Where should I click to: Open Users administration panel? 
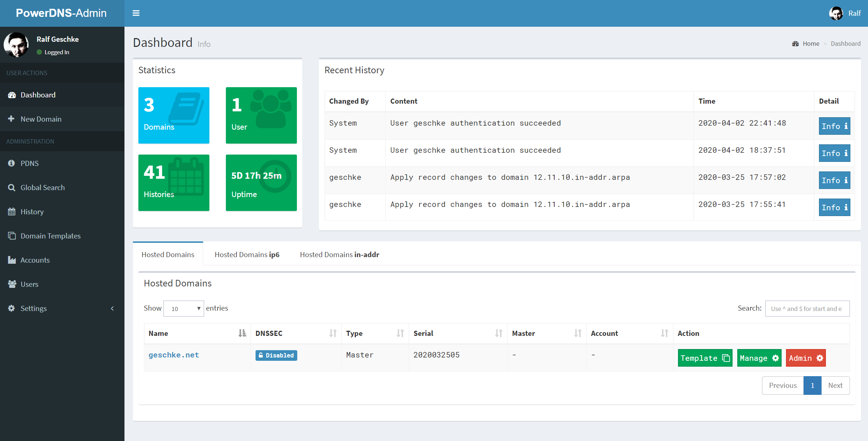(29, 283)
